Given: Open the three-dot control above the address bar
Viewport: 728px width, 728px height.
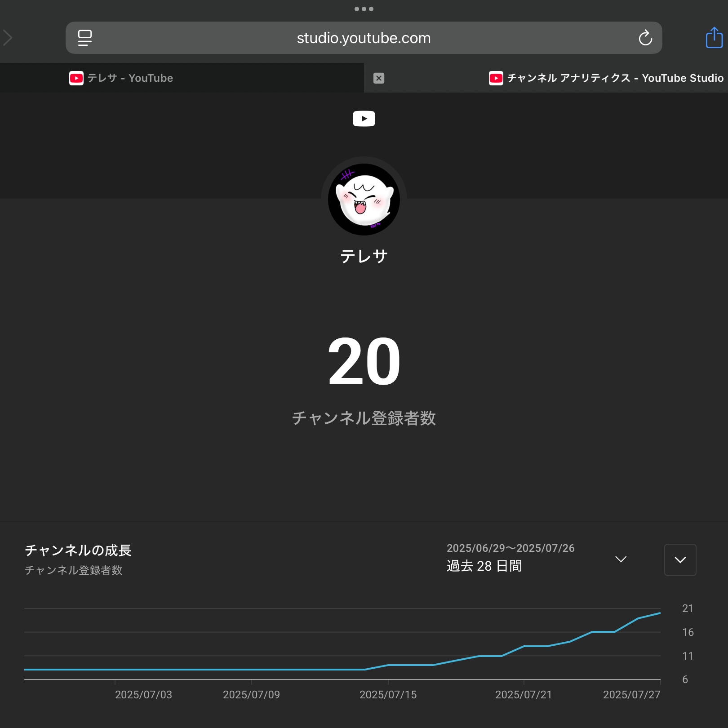Looking at the screenshot, I should click(364, 8).
